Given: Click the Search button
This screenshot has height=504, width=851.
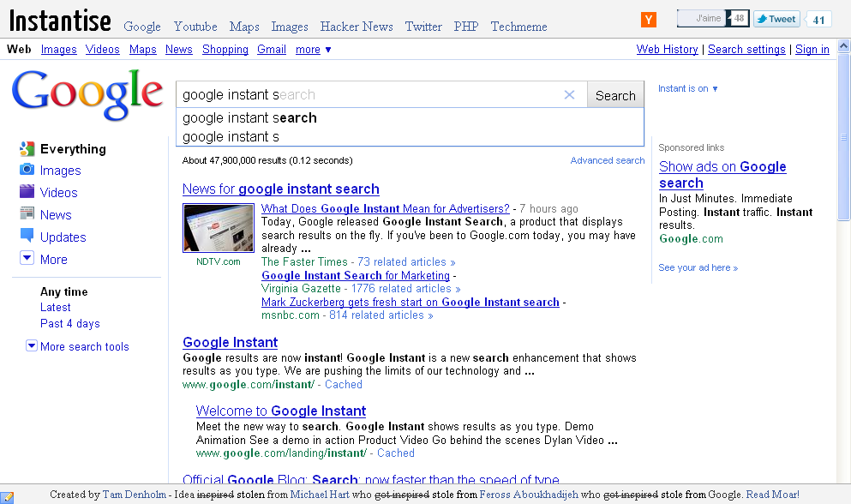Looking at the screenshot, I should click(615, 95).
